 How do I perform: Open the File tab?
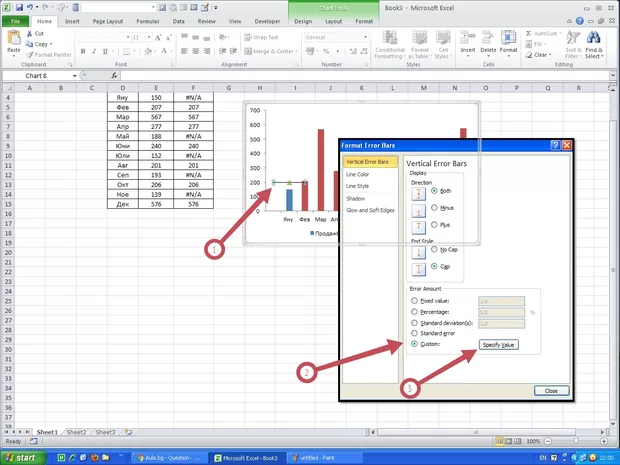click(x=16, y=21)
